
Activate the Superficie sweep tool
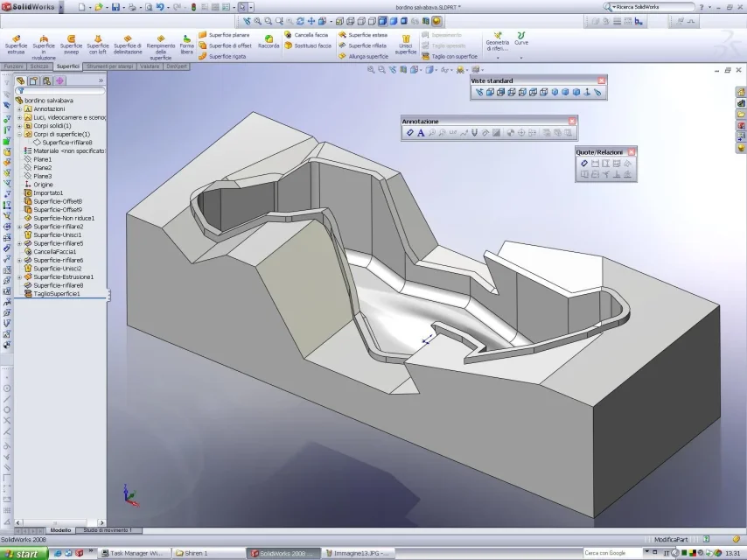point(71,45)
